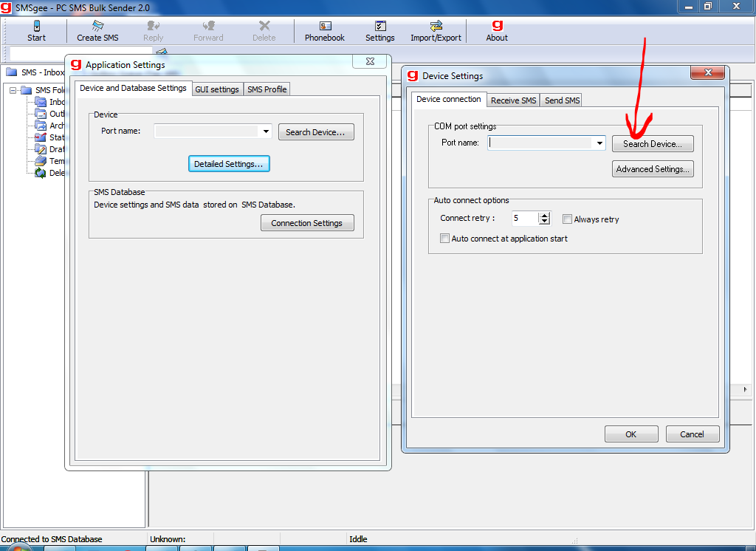Click Search Device in Device Settings
This screenshot has height=551, width=756.
[653, 144]
